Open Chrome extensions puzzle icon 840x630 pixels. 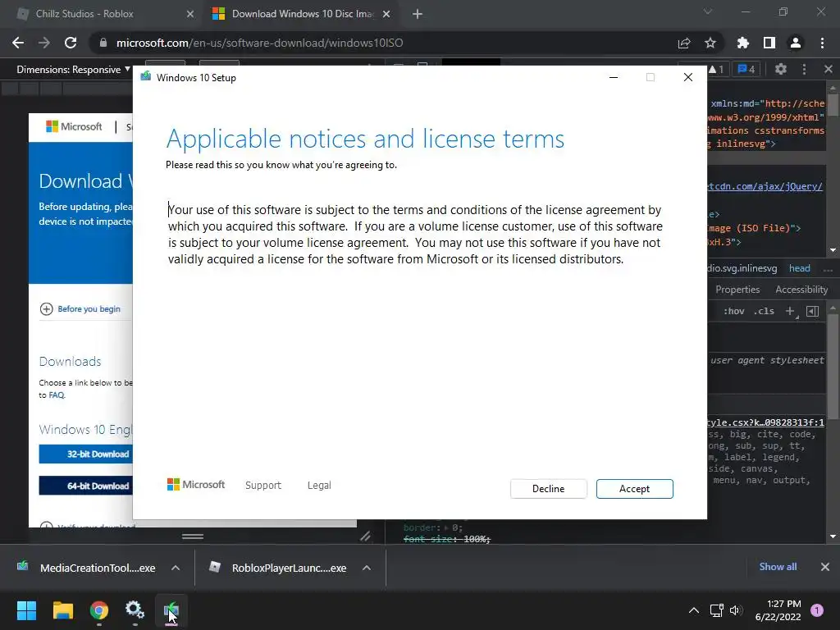743,43
